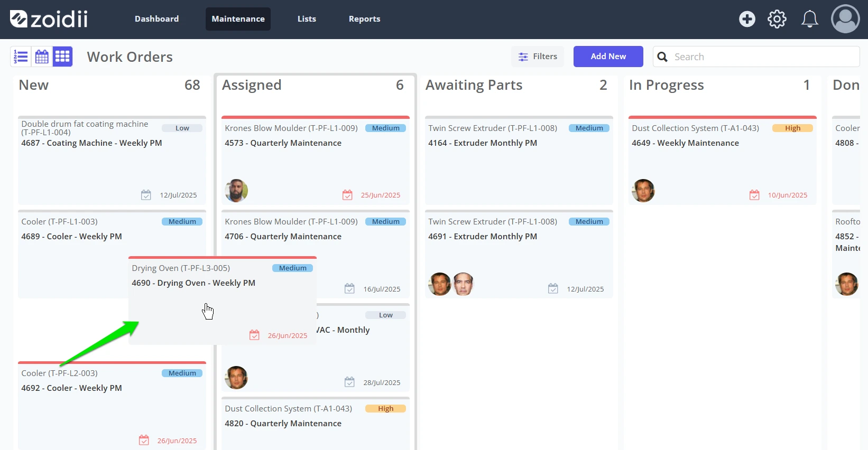Click High priority badge on order 4649
The height and width of the screenshot is (450, 868).
(792, 128)
